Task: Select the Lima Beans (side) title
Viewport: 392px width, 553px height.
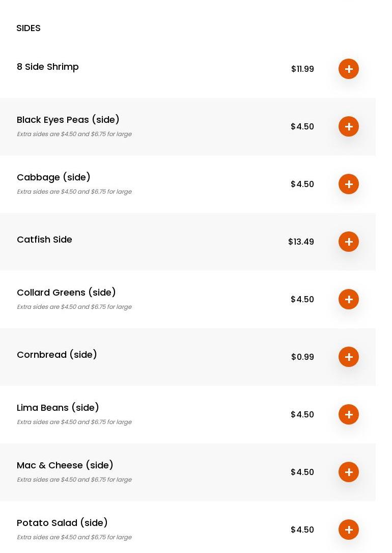Action: 58,408
